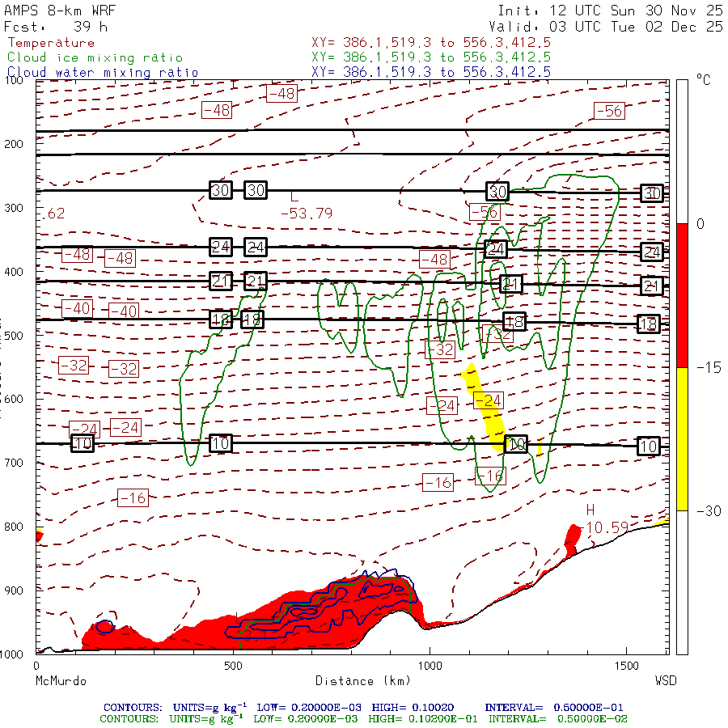Screen dimensions: 728x728
Task: Click the blue CONTOURS legend line at bottom
Action: (363, 708)
